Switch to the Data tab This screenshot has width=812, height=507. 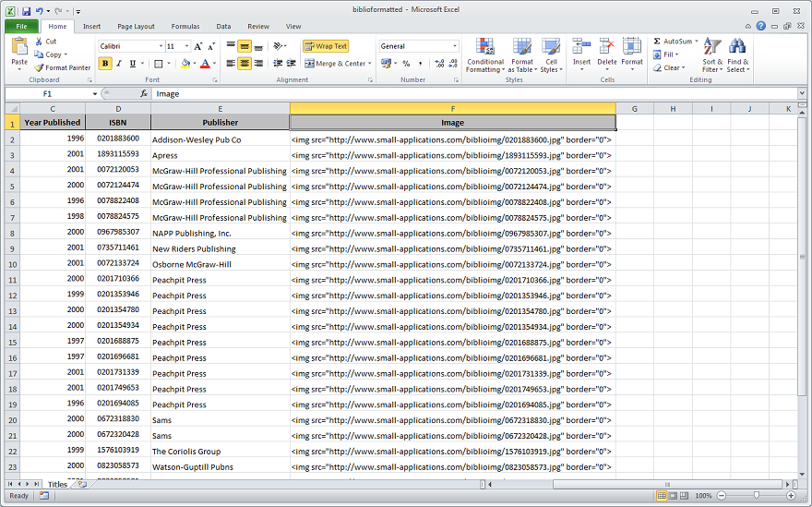tap(223, 27)
